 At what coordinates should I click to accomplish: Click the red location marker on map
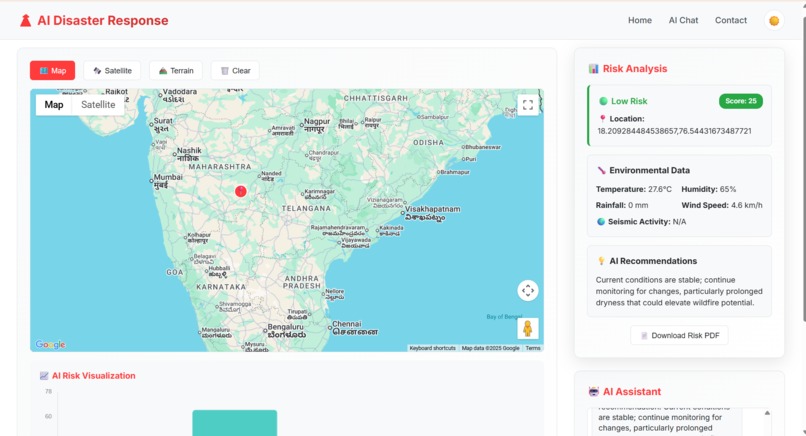point(241,191)
